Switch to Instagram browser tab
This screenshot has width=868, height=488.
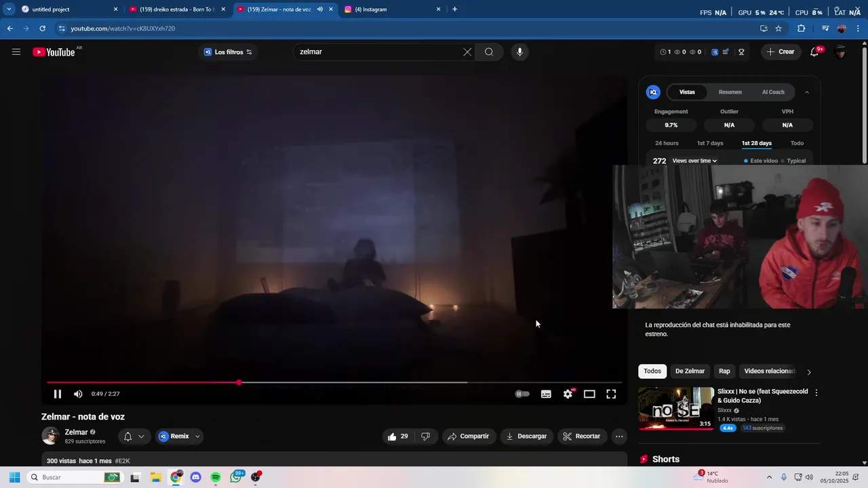[391, 9]
